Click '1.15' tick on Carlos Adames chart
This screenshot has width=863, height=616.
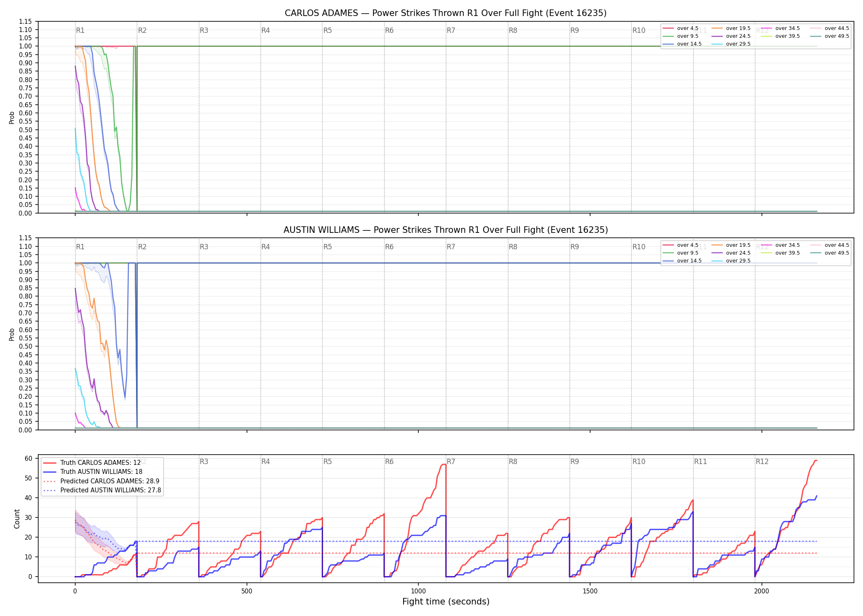(25, 21)
